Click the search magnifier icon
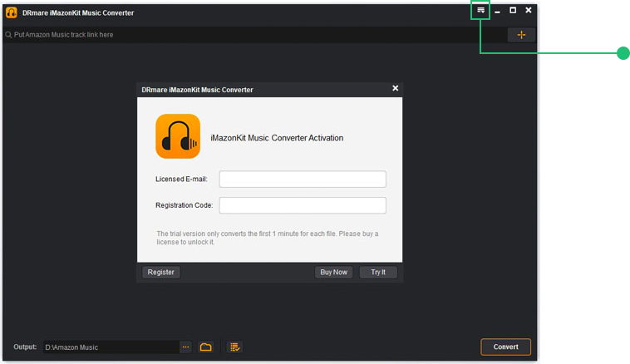The image size is (630, 364). (8, 35)
